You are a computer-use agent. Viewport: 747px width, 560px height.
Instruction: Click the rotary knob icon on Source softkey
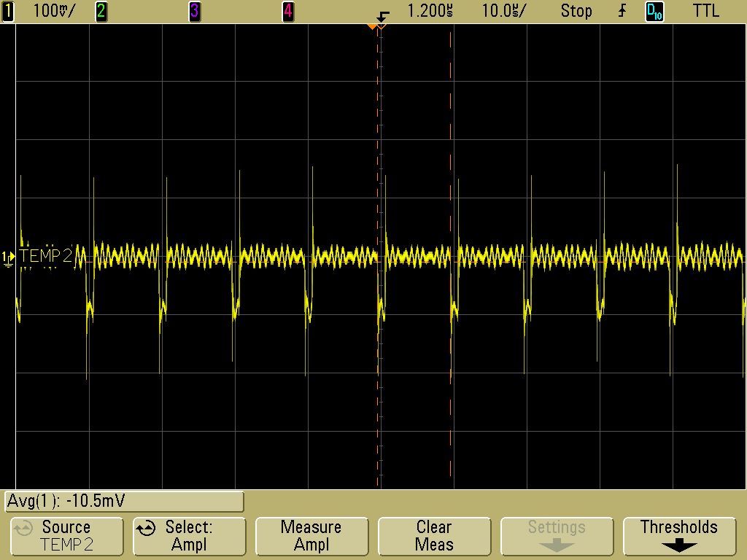23,529
